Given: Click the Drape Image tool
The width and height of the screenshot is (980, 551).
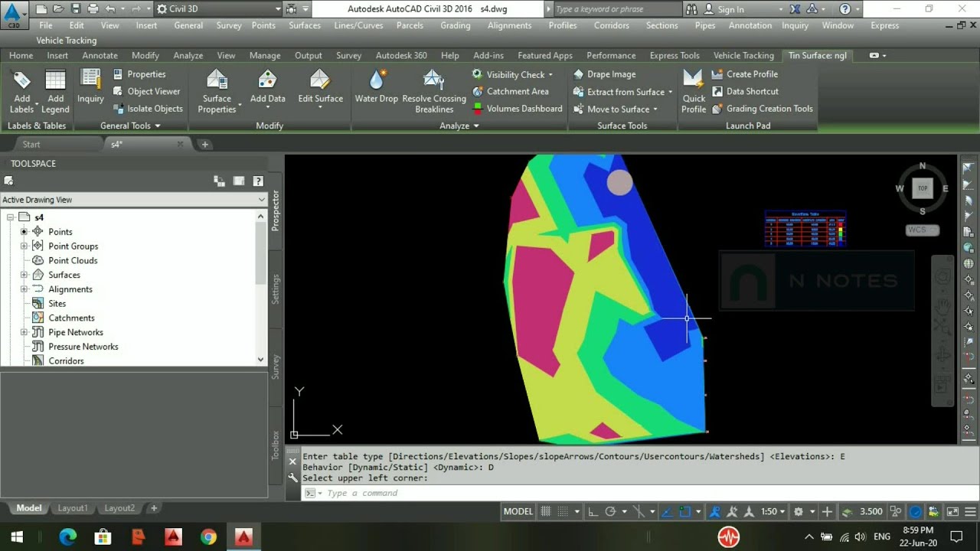Looking at the screenshot, I should click(604, 74).
